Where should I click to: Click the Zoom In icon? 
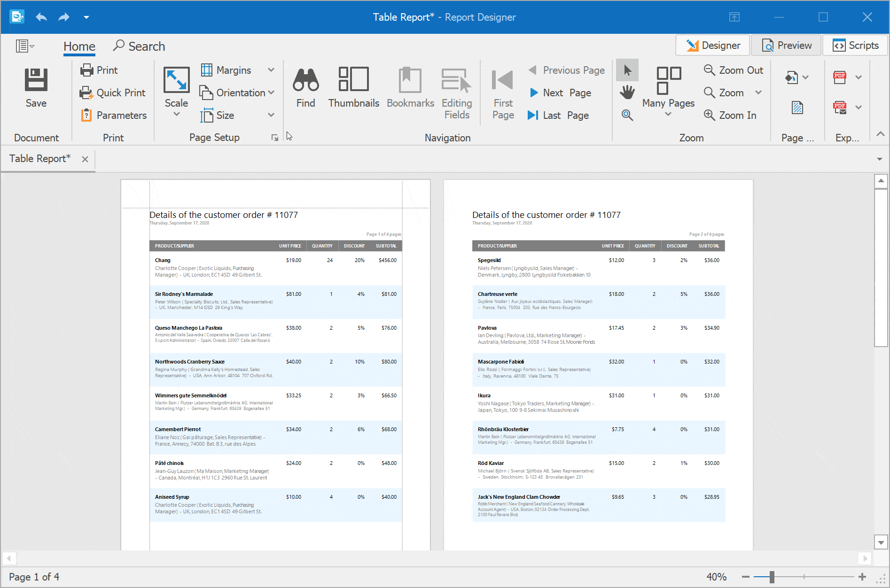click(x=709, y=115)
